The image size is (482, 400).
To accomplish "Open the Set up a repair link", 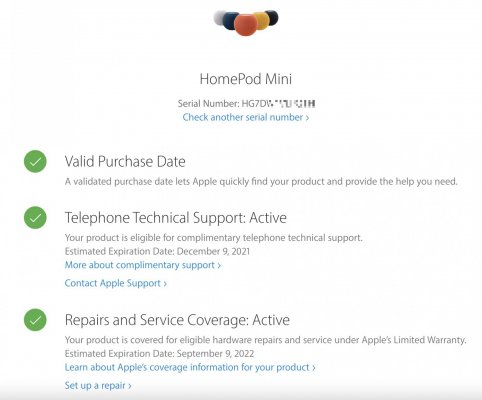I will tap(98, 386).
